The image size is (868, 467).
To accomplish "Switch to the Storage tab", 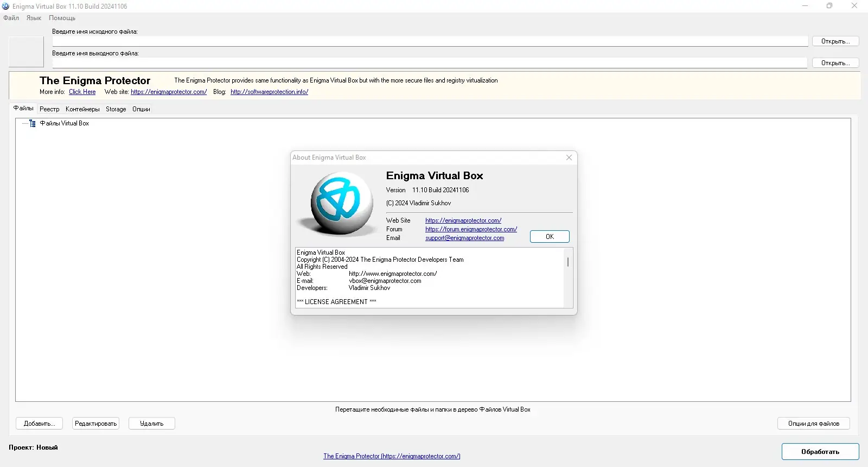I will [x=116, y=109].
